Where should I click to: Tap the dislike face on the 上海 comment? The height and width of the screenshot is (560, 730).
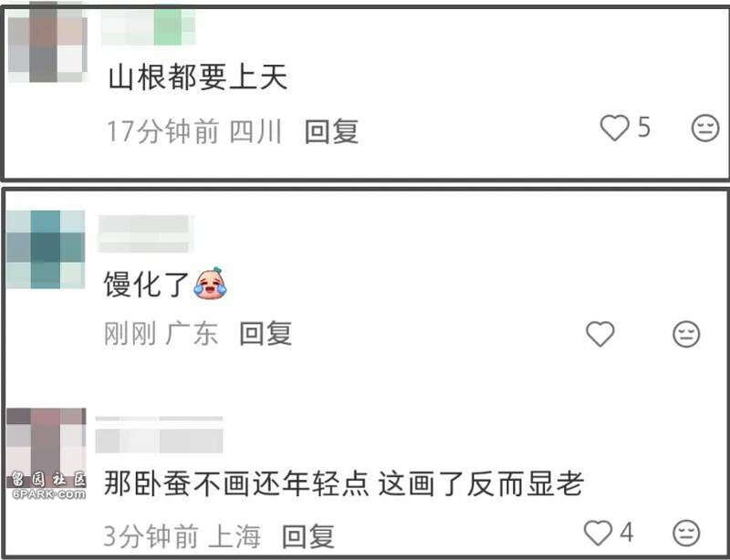[686, 533]
